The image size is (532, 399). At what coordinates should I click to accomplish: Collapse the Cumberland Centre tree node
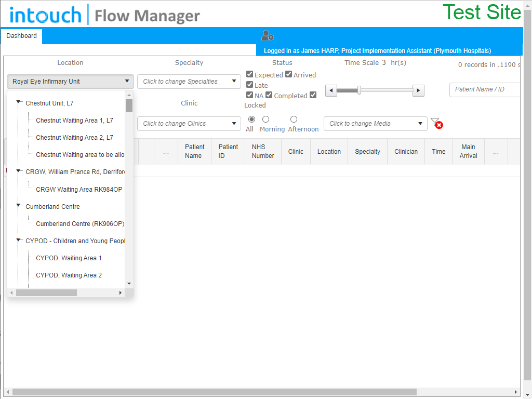(x=18, y=206)
